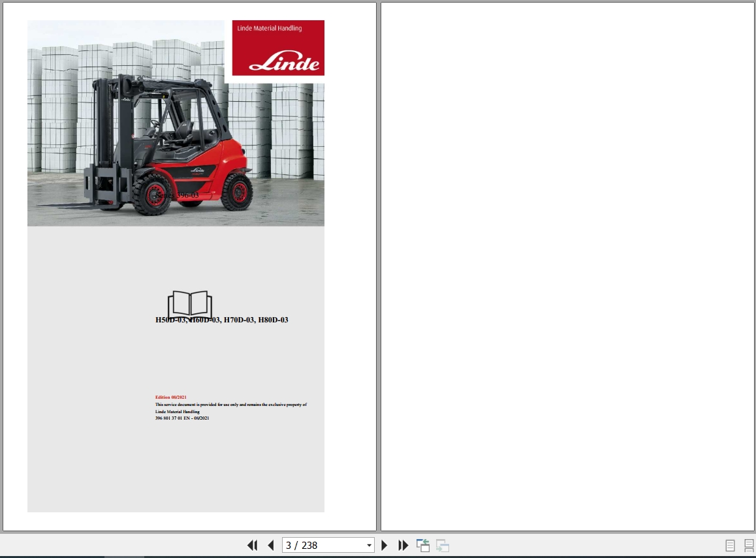Click the model text H50D-03, H60D-03, H70D-03, H80D-03
The width and height of the screenshot is (756, 558).
[x=222, y=320]
